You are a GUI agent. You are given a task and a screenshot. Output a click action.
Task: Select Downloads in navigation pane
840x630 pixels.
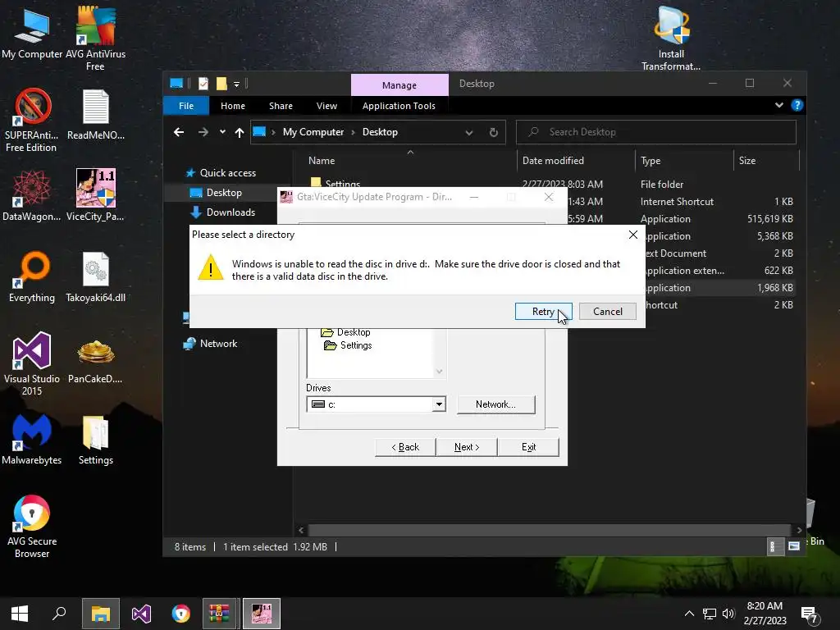tap(231, 212)
